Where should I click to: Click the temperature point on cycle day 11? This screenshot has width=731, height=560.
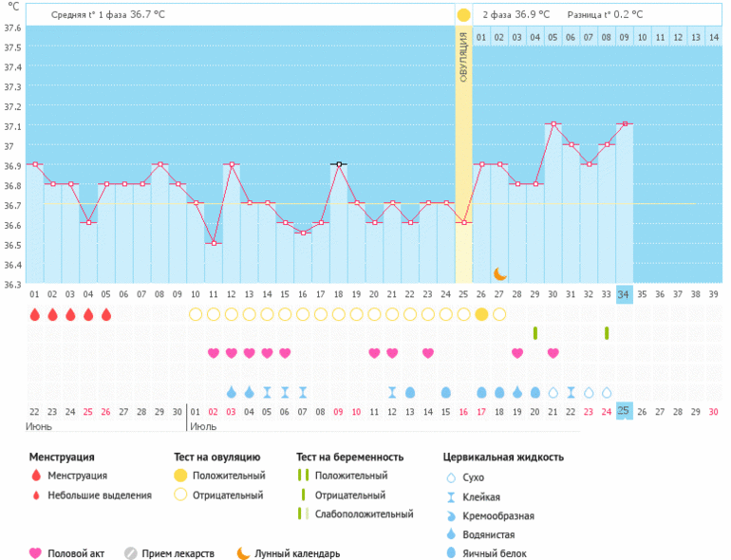214,243
